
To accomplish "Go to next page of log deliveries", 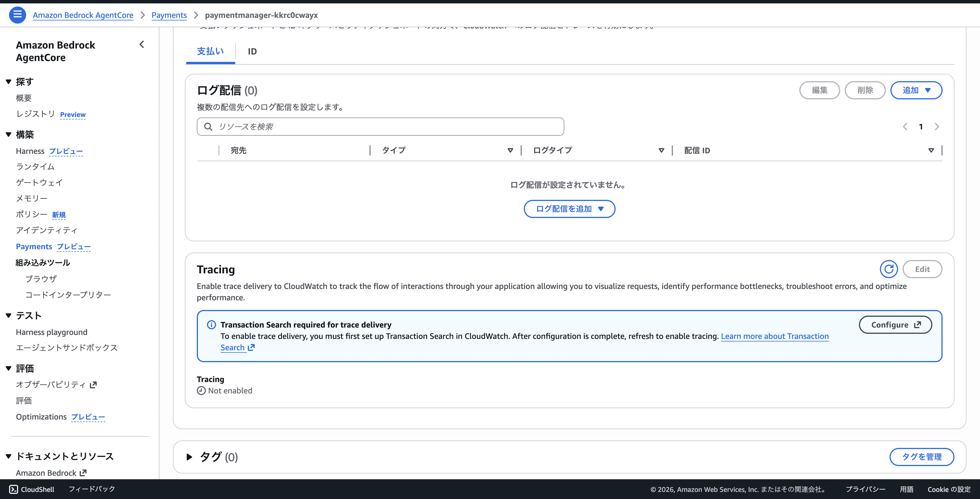I will tap(937, 127).
